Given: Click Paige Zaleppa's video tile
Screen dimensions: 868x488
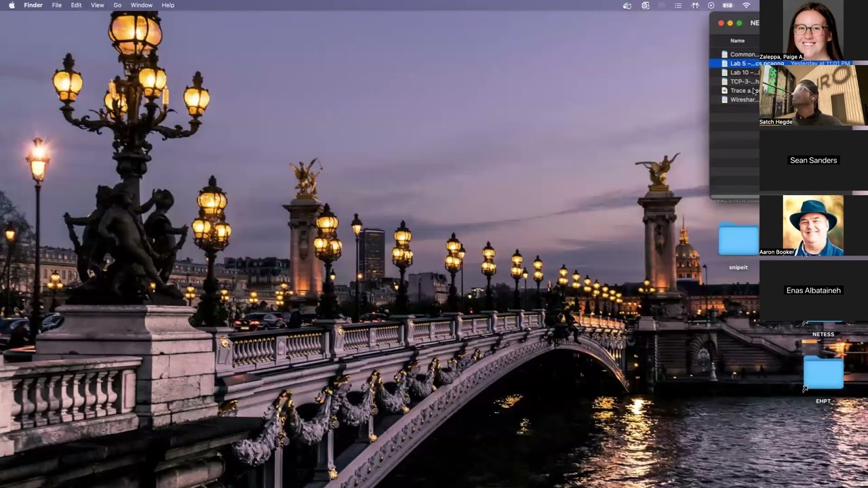Looking at the screenshot, I should pos(813,30).
